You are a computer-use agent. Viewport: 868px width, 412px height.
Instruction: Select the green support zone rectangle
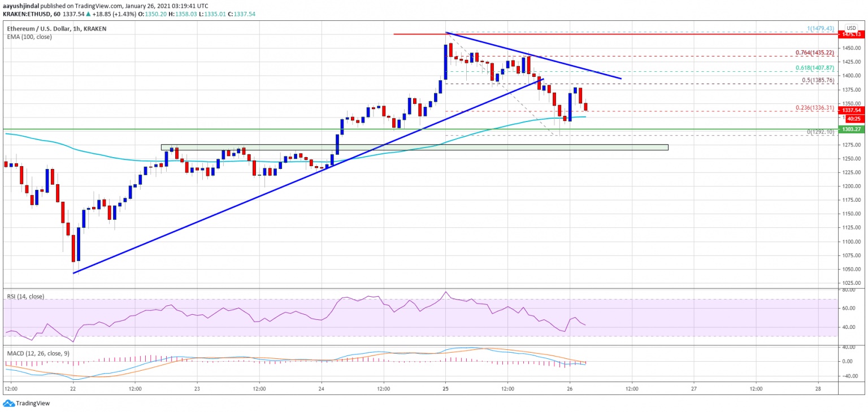[414, 148]
